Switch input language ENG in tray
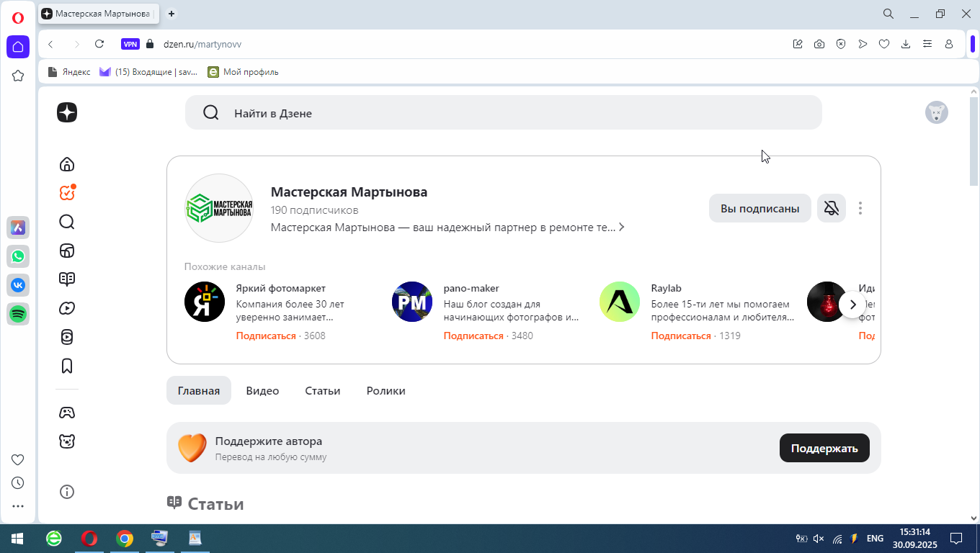This screenshot has width=980, height=553. click(875, 539)
